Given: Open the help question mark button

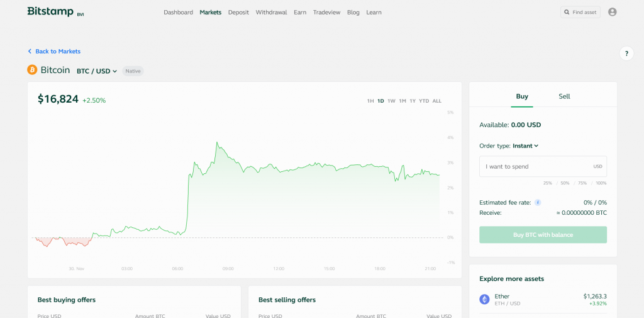Looking at the screenshot, I should pyautogui.click(x=626, y=54).
